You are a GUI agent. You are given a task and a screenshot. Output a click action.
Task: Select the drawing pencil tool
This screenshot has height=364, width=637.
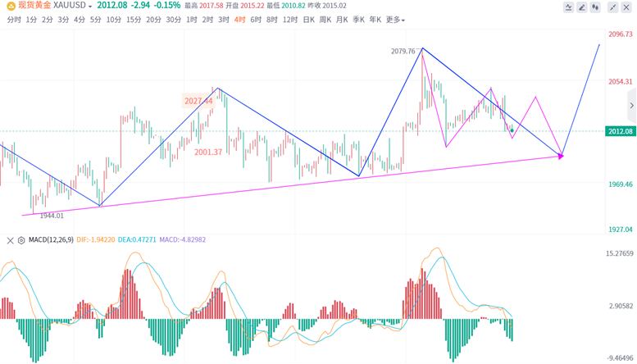pyautogui.click(x=583, y=7)
